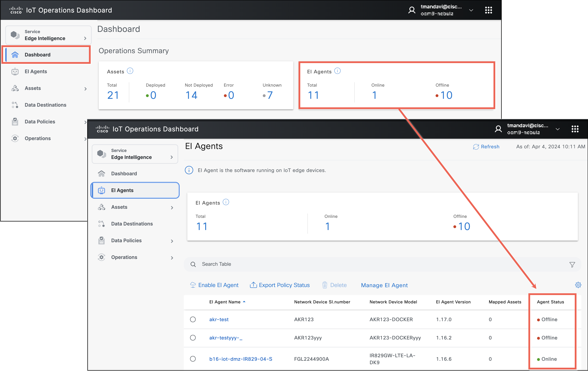Click serial number FGL2244900A cell
The width and height of the screenshot is (588, 390).
click(x=311, y=359)
